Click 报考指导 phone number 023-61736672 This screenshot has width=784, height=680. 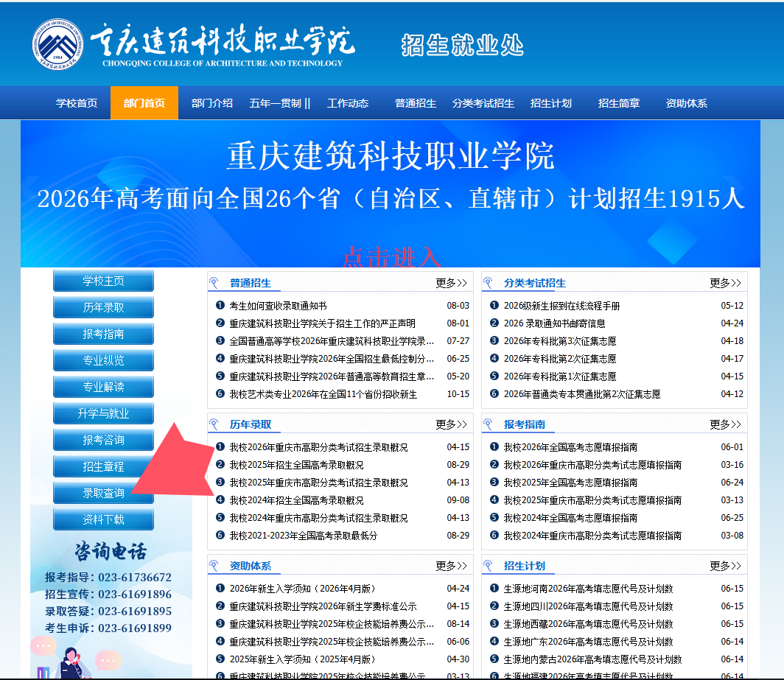(135, 578)
